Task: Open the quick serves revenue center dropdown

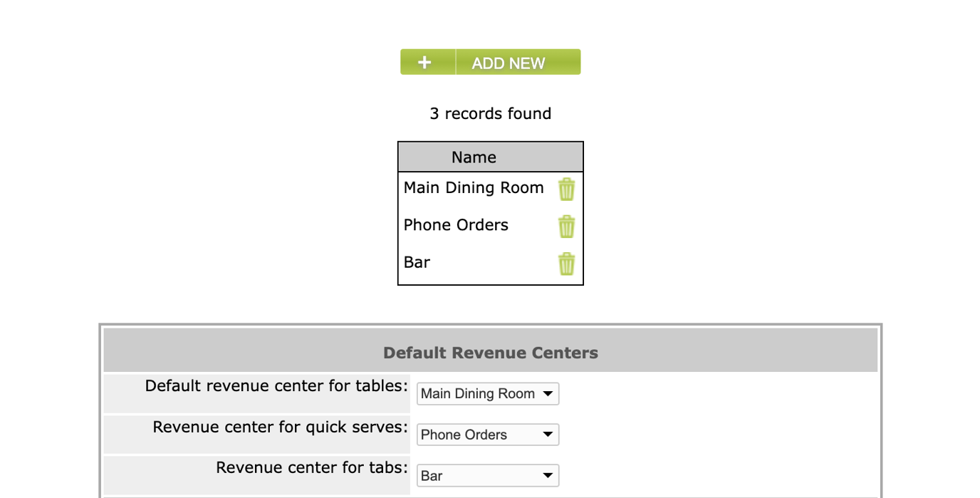Action: click(488, 435)
